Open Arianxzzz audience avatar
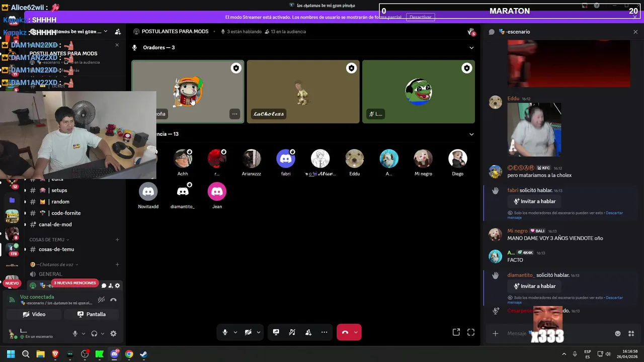The image size is (644, 362). [x=251, y=159]
